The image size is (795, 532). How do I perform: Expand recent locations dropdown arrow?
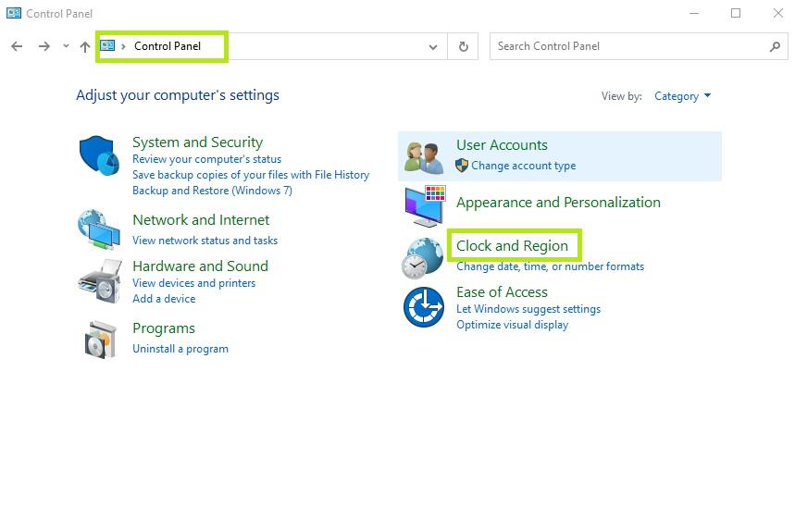pos(66,46)
